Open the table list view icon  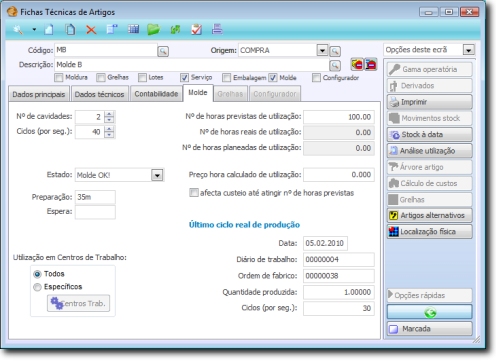(x=133, y=29)
